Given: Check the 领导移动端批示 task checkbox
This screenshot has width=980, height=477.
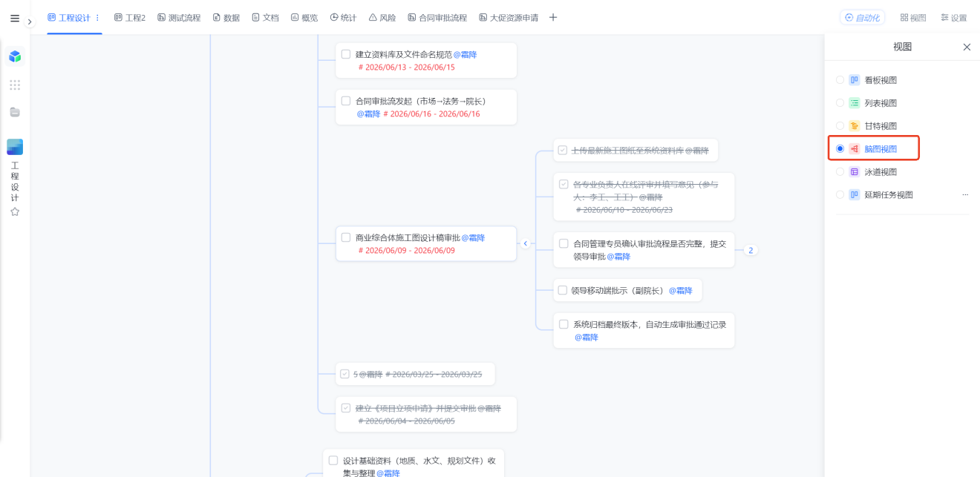Looking at the screenshot, I should pyautogui.click(x=563, y=290).
